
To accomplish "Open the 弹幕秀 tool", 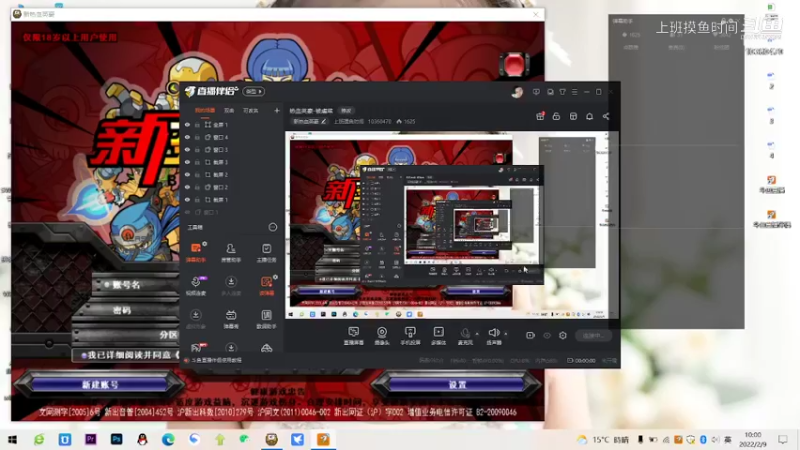I will 231,319.
